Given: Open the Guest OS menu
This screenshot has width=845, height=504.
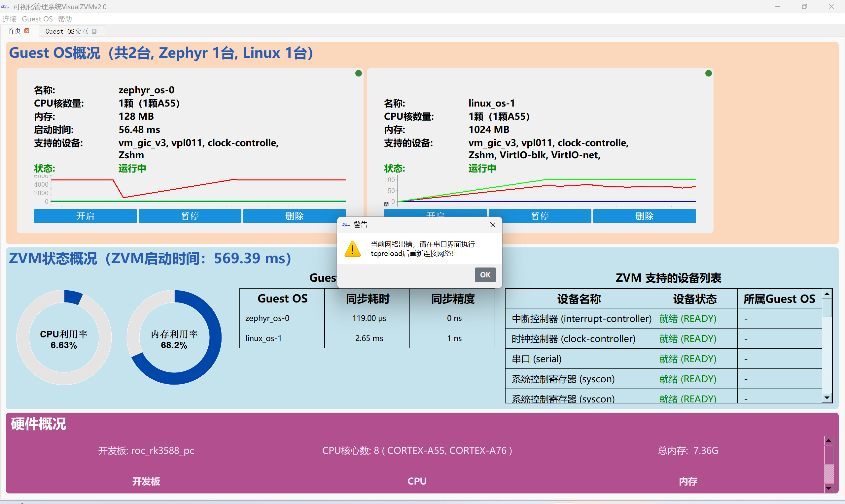Looking at the screenshot, I should [37, 19].
